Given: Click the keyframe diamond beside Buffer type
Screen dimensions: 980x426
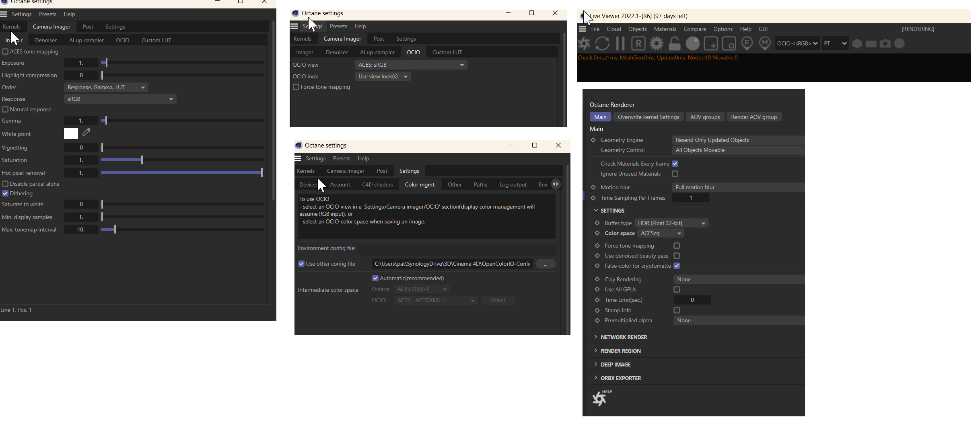Looking at the screenshot, I should [597, 223].
